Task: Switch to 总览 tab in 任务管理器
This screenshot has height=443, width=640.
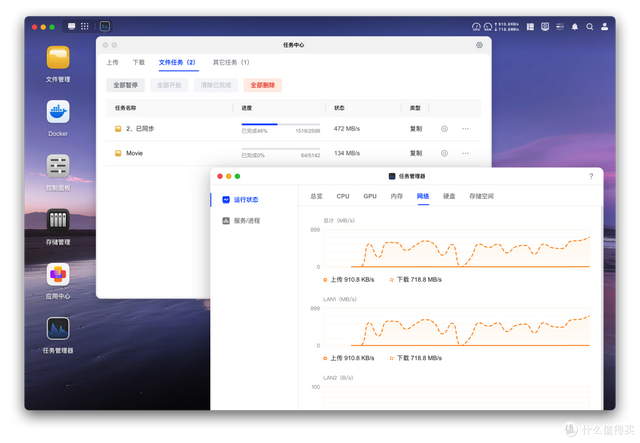Action: pyautogui.click(x=316, y=196)
